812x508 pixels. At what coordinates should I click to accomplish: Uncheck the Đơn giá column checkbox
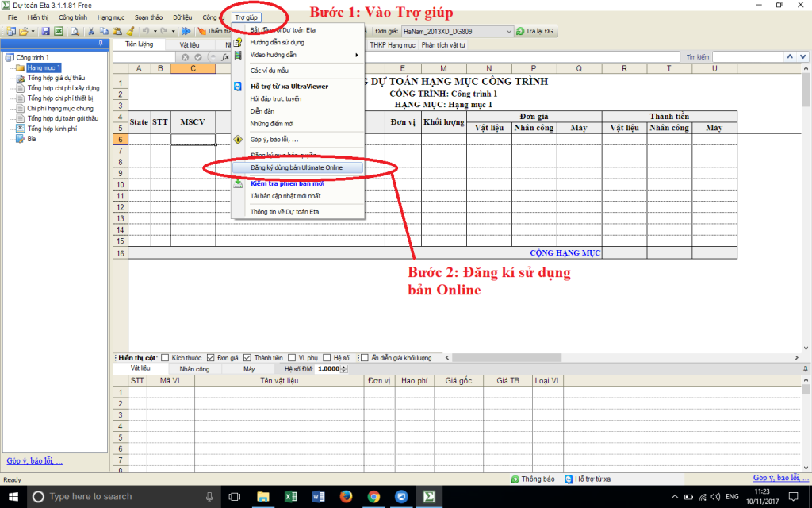click(211, 358)
